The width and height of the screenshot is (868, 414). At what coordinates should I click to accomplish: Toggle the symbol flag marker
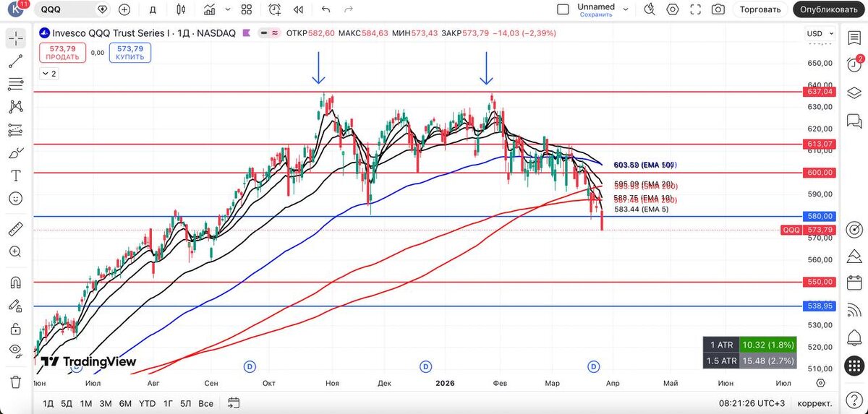(x=247, y=33)
